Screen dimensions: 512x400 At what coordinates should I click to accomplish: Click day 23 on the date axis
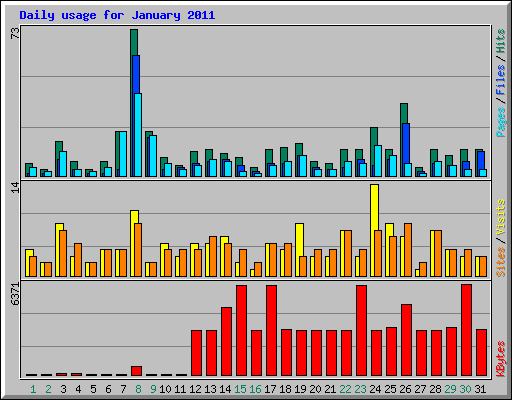pos(360,389)
